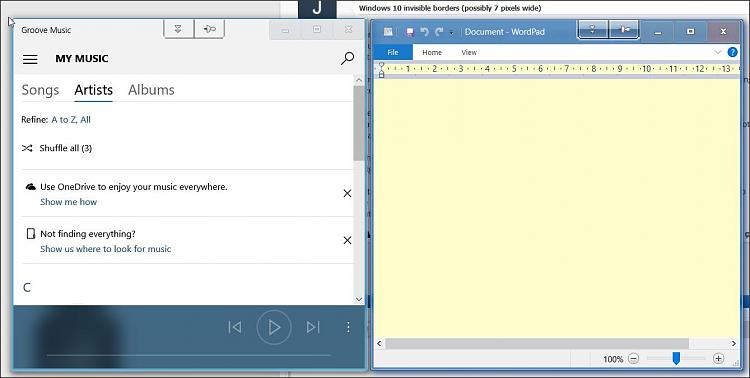The width and height of the screenshot is (750, 378).
Task: Open the more options ellipsis in player bar
Action: [x=348, y=327]
